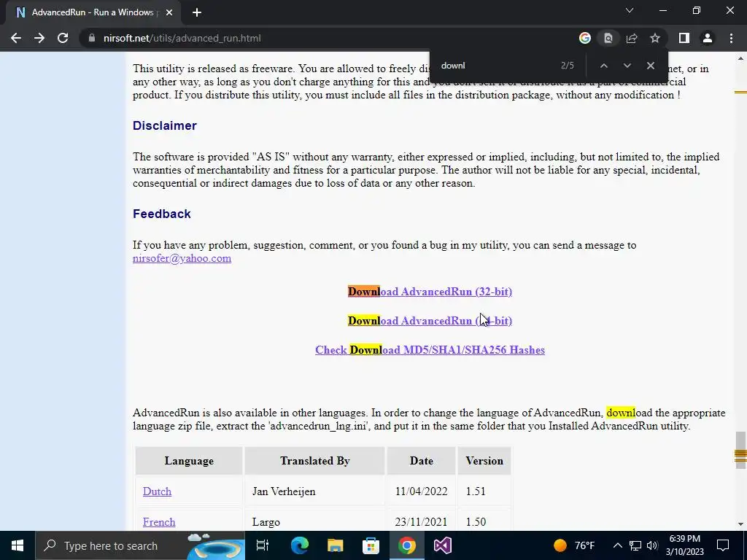
Task: Close the AdvancedRun browser tab
Action: tap(169, 12)
